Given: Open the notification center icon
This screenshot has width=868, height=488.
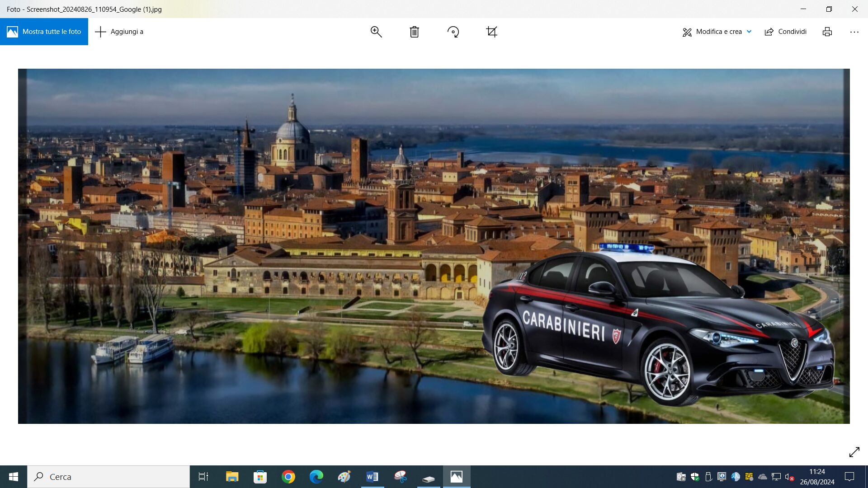Looking at the screenshot, I should 849,477.
